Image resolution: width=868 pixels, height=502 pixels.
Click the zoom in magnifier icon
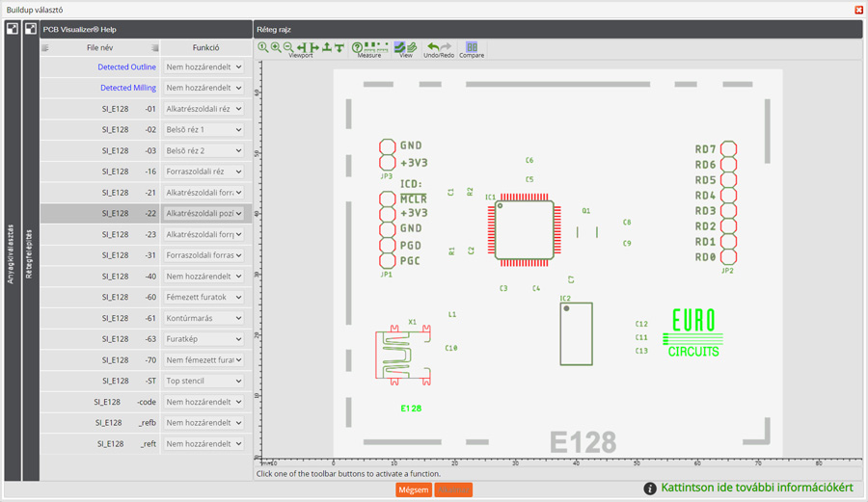click(276, 47)
